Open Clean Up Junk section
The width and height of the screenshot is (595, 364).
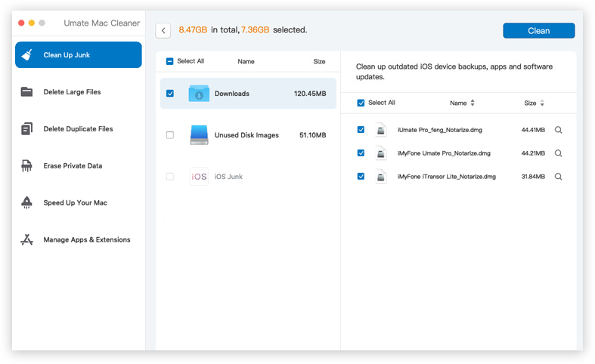click(x=79, y=55)
